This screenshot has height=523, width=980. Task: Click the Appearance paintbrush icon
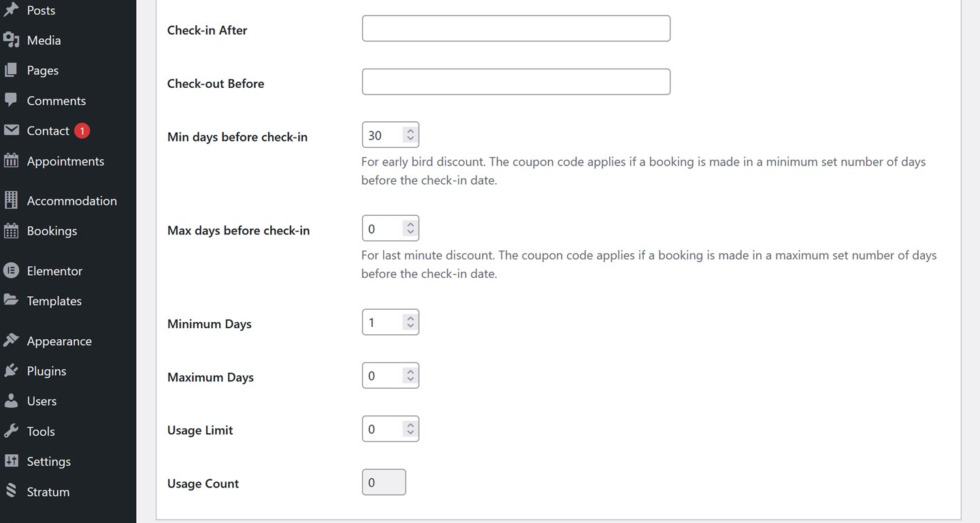tap(13, 340)
